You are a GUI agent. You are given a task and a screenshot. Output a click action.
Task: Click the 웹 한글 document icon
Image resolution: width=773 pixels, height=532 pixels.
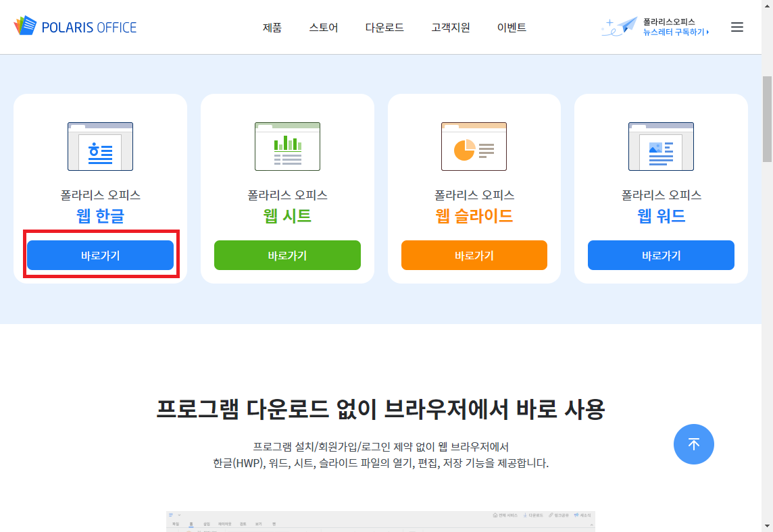100,146
